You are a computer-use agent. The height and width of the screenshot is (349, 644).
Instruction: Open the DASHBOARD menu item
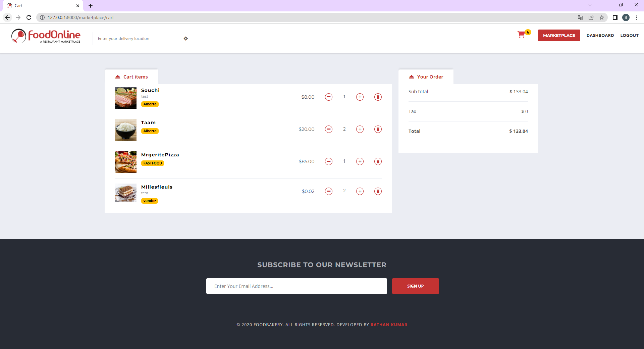click(600, 35)
